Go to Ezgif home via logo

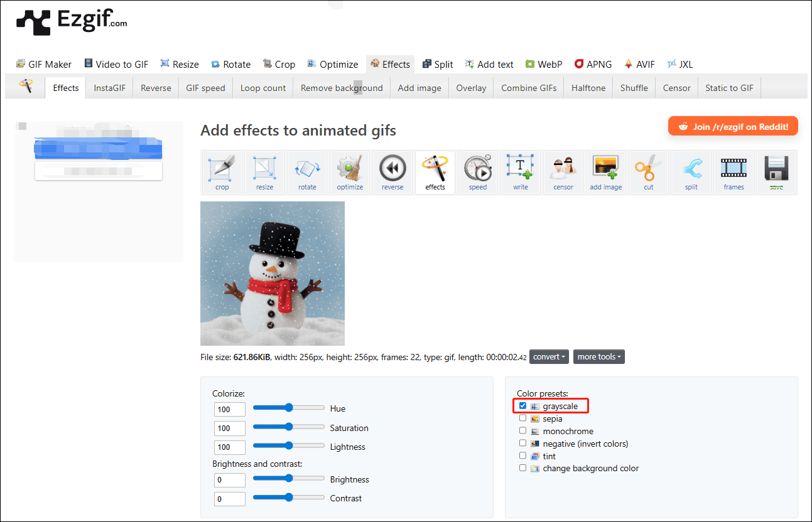click(x=72, y=22)
